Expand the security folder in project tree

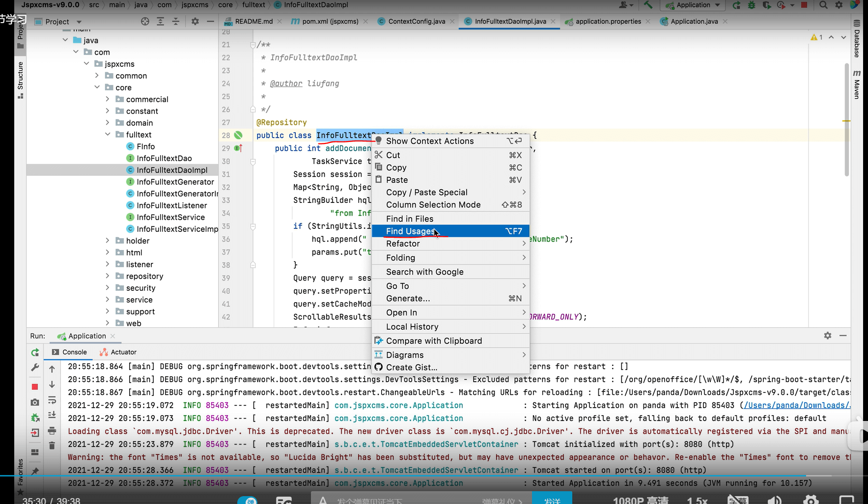point(108,288)
